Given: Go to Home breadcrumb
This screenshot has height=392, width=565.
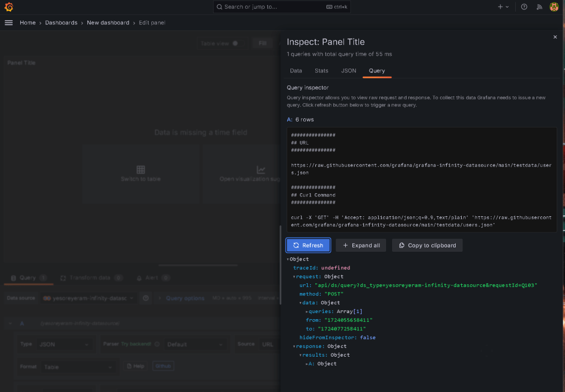Looking at the screenshot, I should tap(28, 23).
